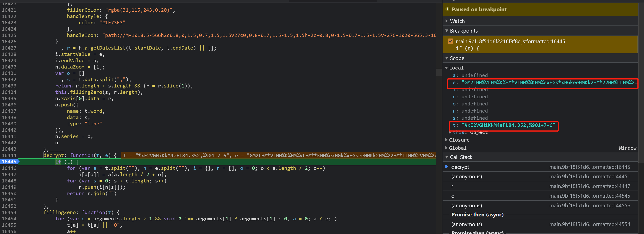Click the 'type: "line"' code line
Image resolution: width=644 pixels, height=234 pixels.
coord(84,124)
